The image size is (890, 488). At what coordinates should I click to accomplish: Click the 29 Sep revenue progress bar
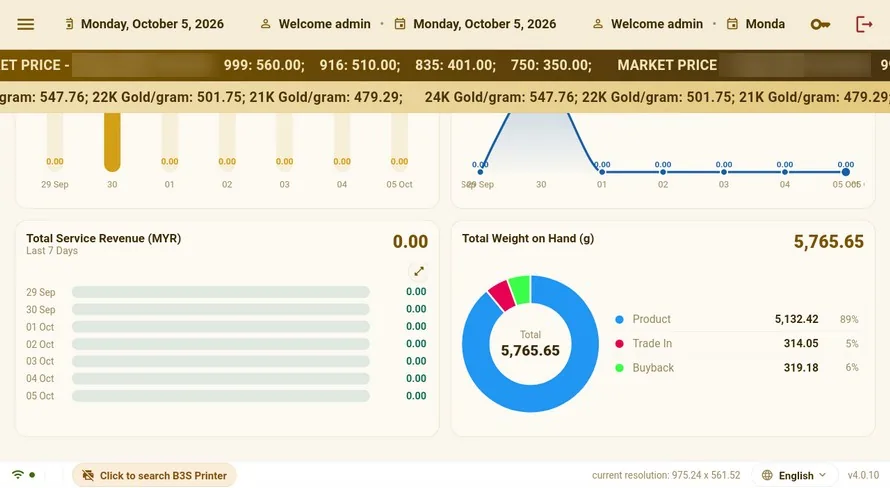(220, 292)
